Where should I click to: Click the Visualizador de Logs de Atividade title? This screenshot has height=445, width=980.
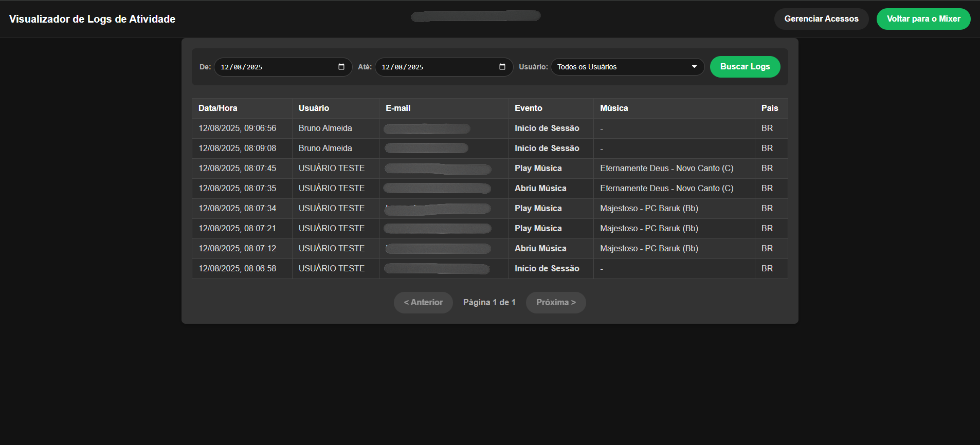click(92, 19)
